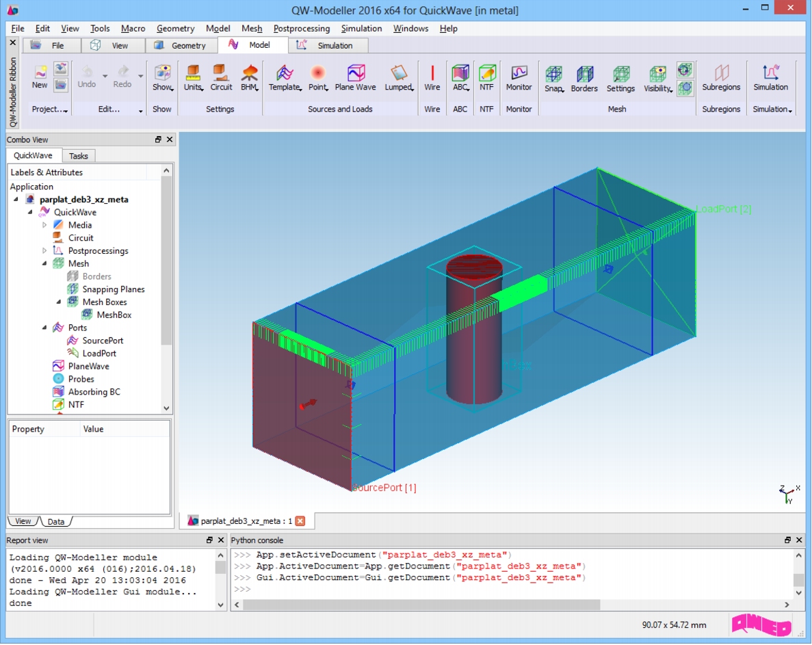The image size is (812, 645).
Task: Open the Project... group dropdown
Action: (x=50, y=109)
